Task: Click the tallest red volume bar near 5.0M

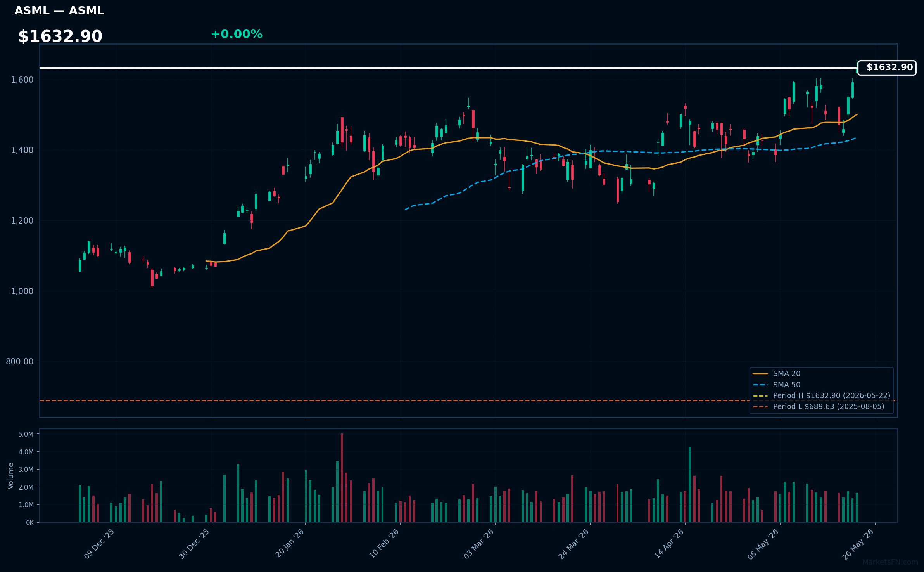Action: coord(342,478)
